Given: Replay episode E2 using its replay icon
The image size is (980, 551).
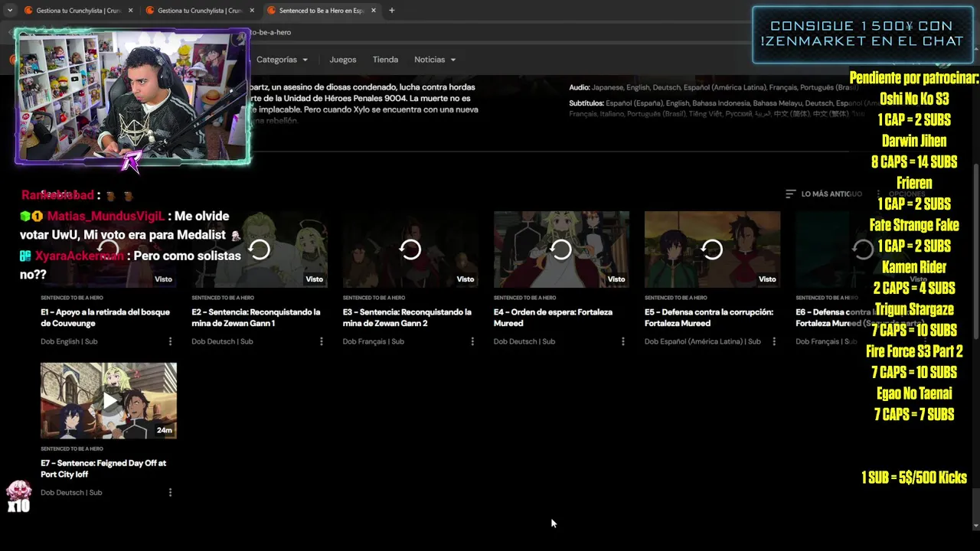Looking at the screenshot, I should pos(260,249).
